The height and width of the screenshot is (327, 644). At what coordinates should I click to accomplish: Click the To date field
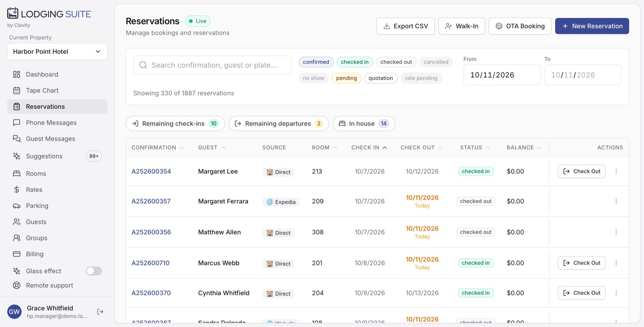point(583,75)
